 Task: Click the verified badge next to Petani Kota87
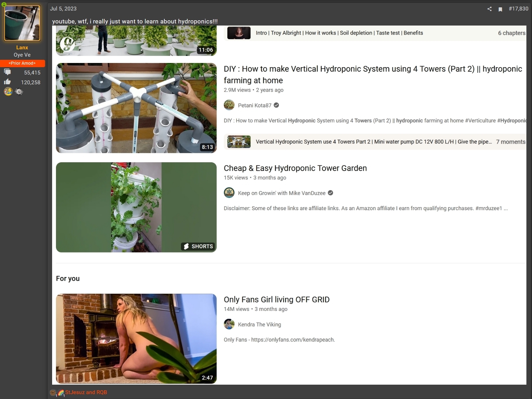tap(276, 105)
